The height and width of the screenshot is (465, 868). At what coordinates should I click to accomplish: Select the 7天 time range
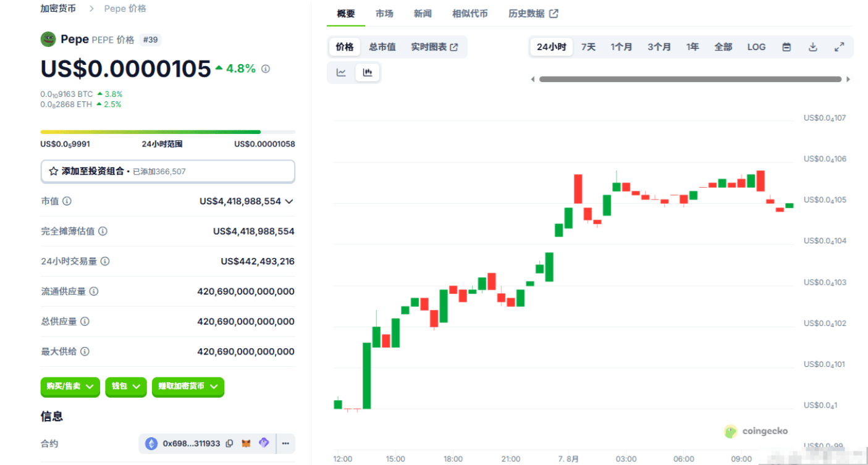[x=588, y=47]
